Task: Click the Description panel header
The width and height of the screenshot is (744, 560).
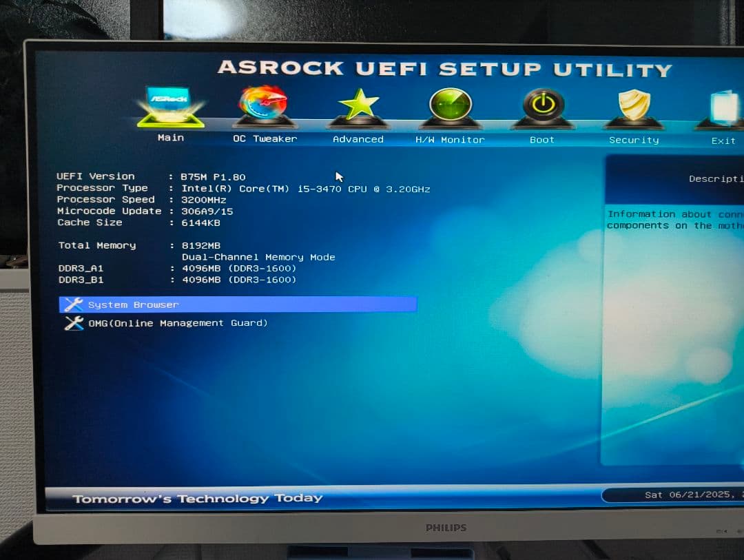Action: pyautogui.click(x=715, y=178)
